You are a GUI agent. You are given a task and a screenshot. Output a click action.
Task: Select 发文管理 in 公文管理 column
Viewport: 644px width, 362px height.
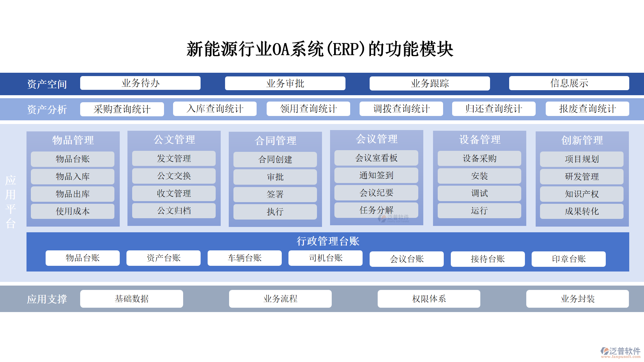(x=174, y=159)
